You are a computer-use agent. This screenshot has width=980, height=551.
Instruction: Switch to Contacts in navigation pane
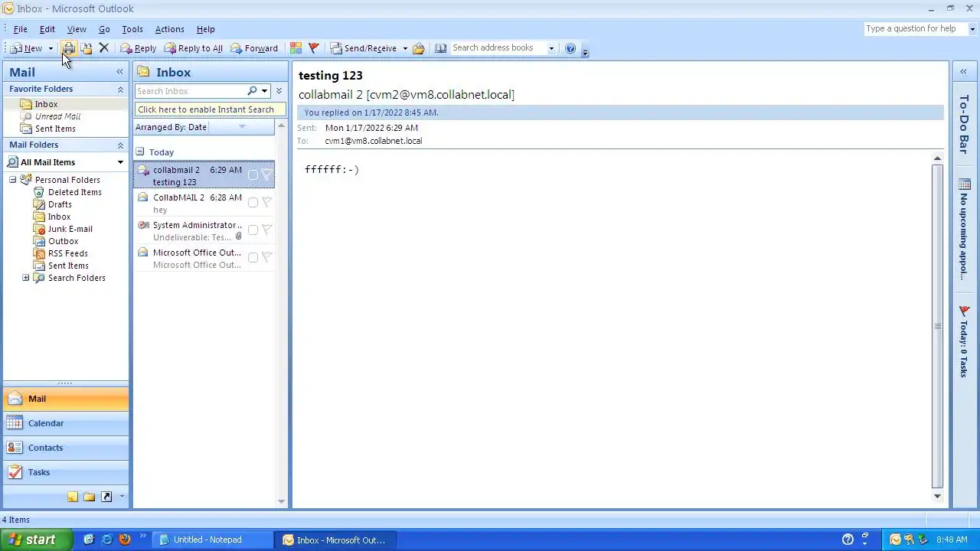pyautogui.click(x=66, y=448)
